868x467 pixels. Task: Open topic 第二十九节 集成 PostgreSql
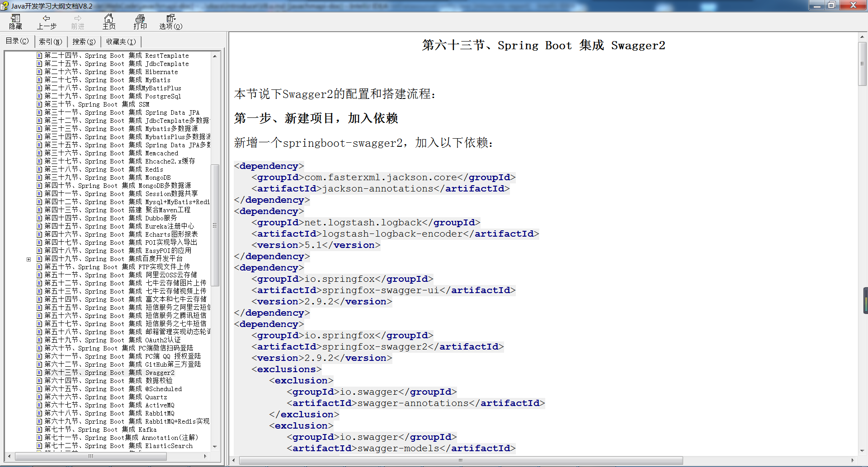(113, 96)
